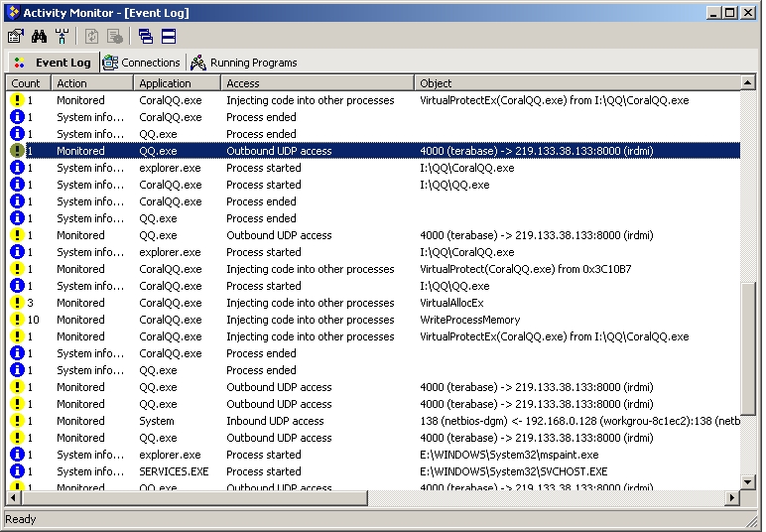Click the 'SERVICES.EXE' application cell
766x532 pixels.
[x=174, y=471]
